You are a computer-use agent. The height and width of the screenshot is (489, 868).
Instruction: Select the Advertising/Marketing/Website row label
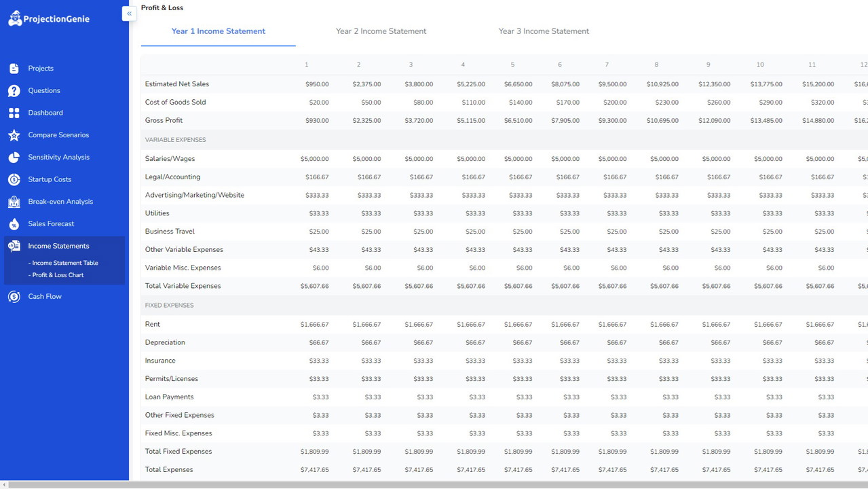pyautogui.click(x=195, y=196)
